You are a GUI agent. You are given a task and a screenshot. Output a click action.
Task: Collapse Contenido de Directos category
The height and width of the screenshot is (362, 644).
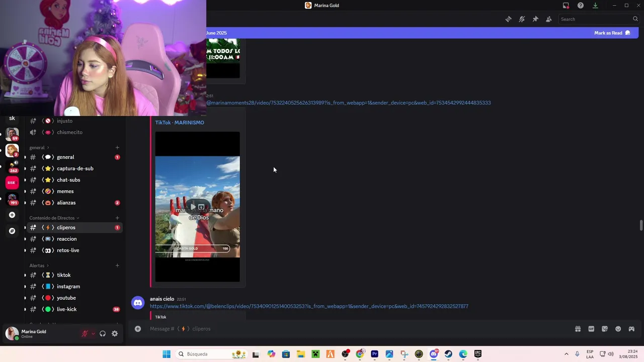(54, 218)
